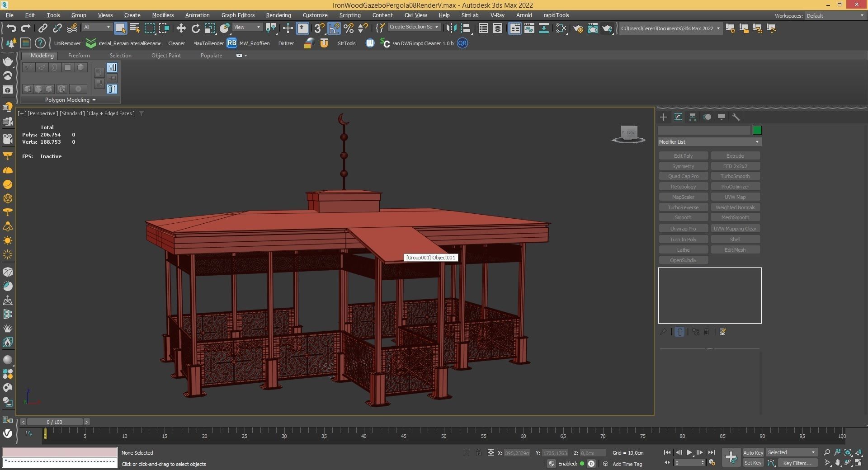Click the Undo arrow icon
The height and width of the screenshot is (470, 868).
point(11,28)
